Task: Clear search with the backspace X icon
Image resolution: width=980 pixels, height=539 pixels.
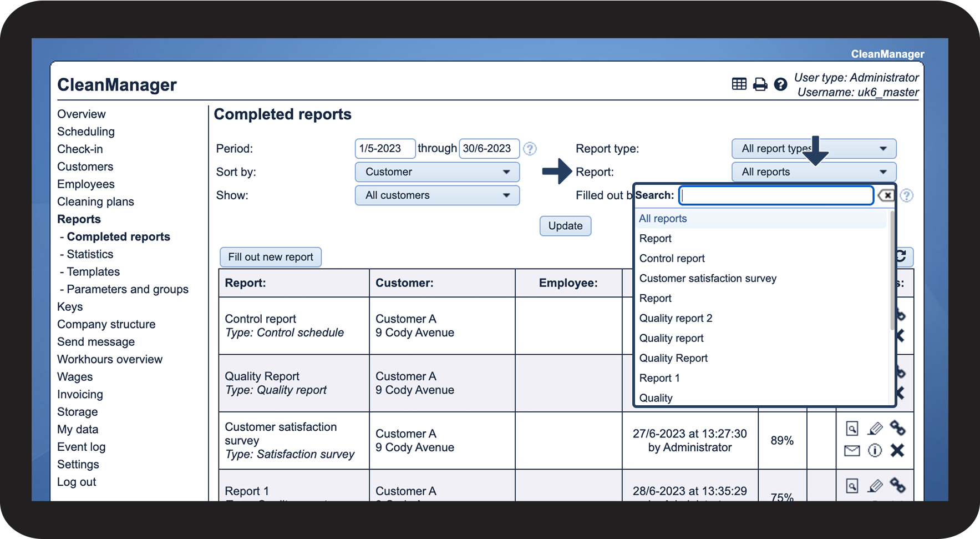Action: coord(886,195)
